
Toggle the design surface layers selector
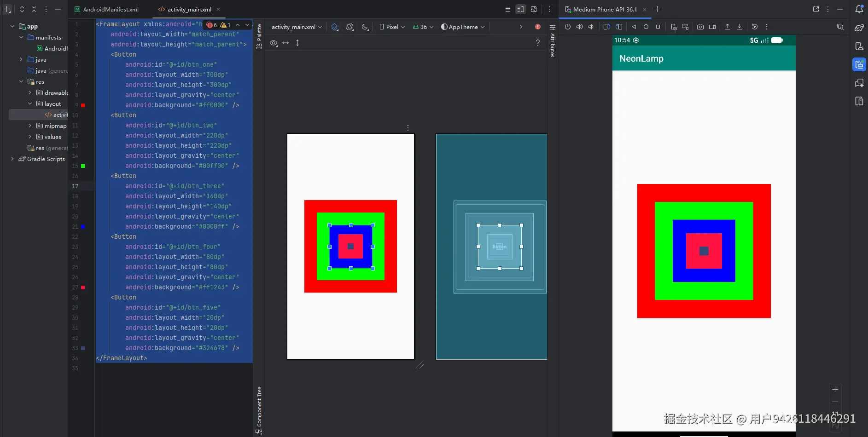click(x=335, y=27)
